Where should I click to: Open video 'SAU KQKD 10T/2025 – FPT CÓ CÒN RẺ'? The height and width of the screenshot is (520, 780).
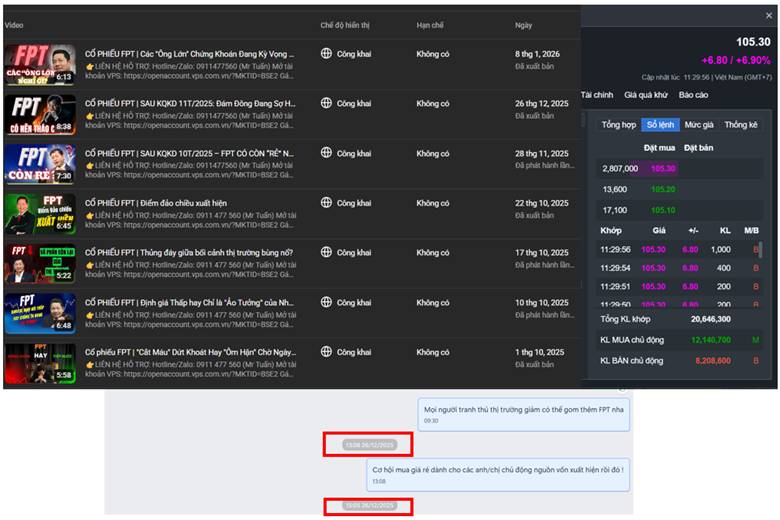click(189, 153)
